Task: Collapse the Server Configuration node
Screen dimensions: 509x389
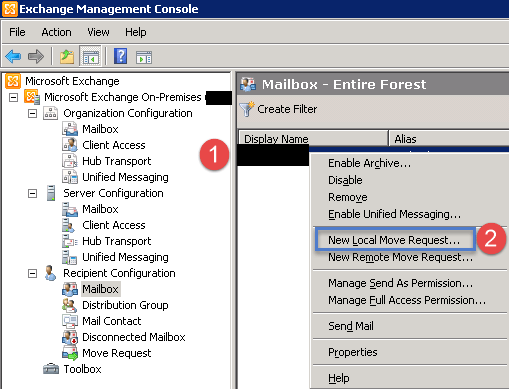Action: click(x=32, y=193)
